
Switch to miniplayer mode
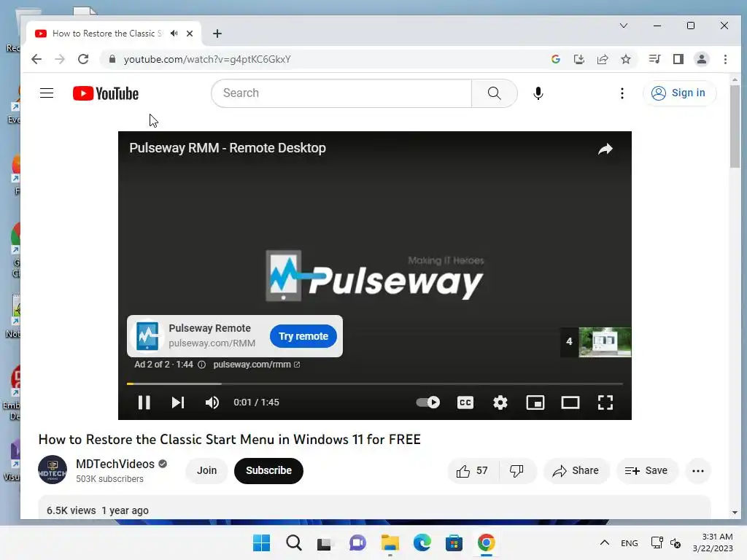535,402
